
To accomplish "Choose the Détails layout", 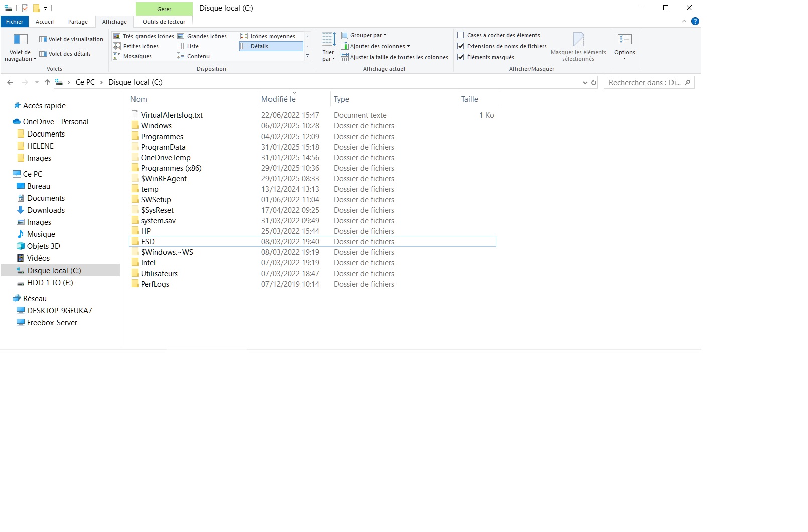I will tap(271, 46).
